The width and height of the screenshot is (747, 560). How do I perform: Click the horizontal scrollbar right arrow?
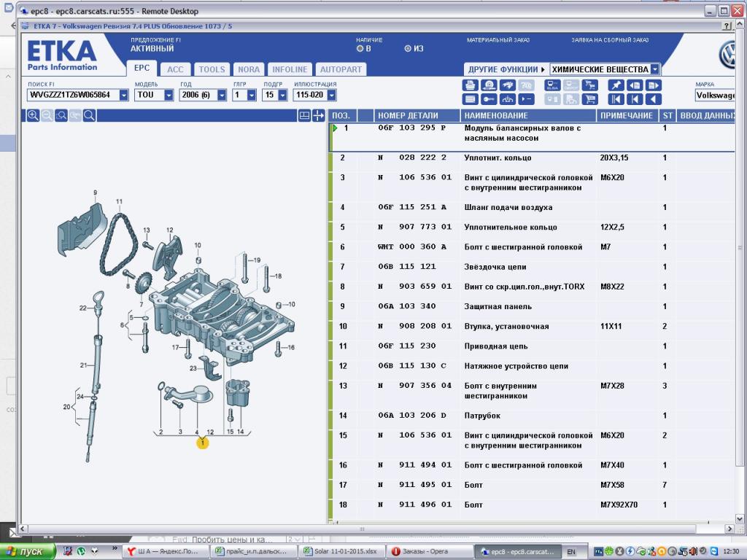point(729,529)
